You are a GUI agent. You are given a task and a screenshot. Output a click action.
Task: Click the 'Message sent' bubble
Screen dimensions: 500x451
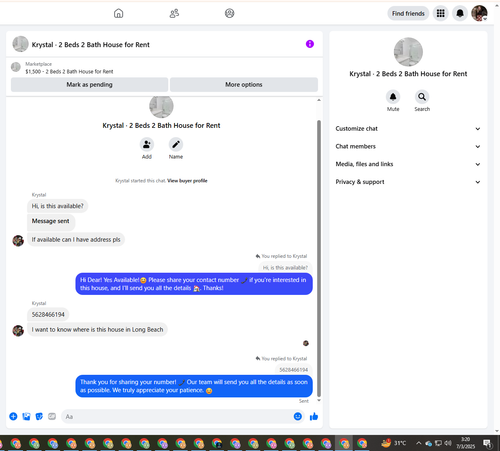tap(51, 221)
